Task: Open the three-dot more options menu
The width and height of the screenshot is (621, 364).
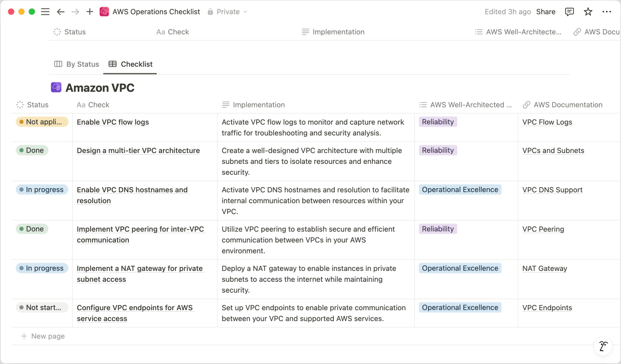Action: point(607,11)
